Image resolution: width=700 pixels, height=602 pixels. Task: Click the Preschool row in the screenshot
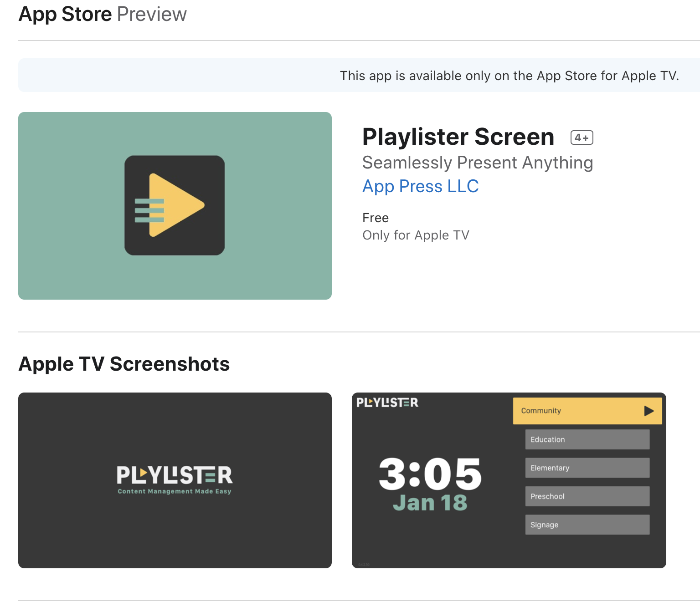[x=587, y=496]
